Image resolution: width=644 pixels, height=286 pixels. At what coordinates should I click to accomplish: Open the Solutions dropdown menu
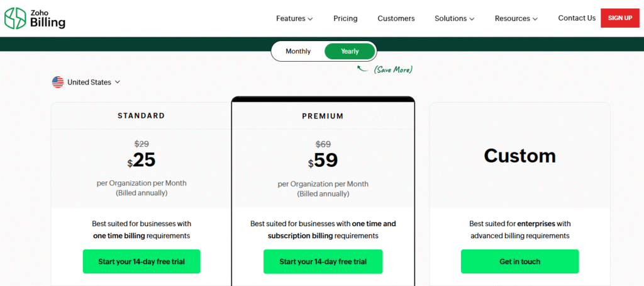[454, 18]
